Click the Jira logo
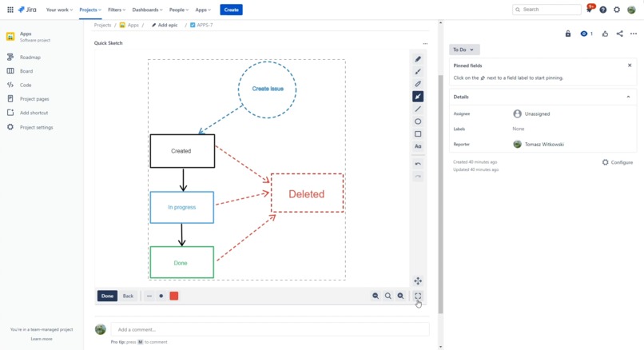The height and width of the screenshot is (350, 644). pyautogui.click(x=27, y=10)
